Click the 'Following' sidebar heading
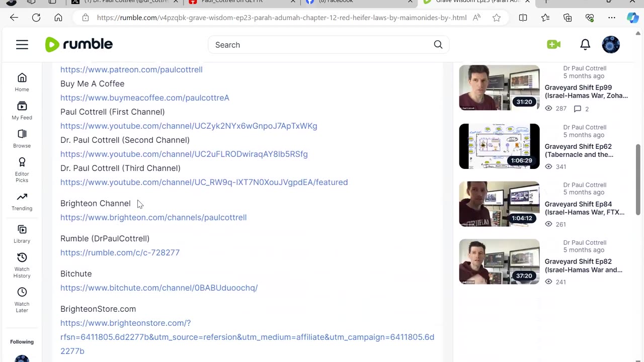Screen dimensions: 644x362 tap(22, 342)
